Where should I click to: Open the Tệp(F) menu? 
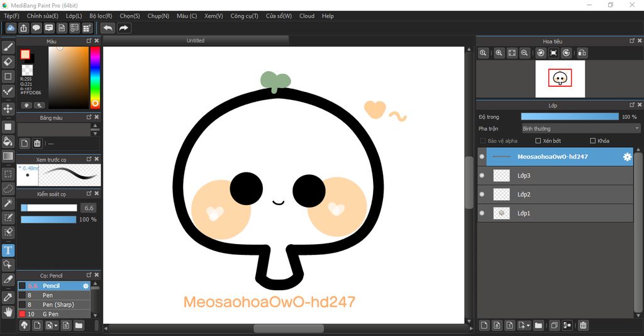tap(11, 16)
